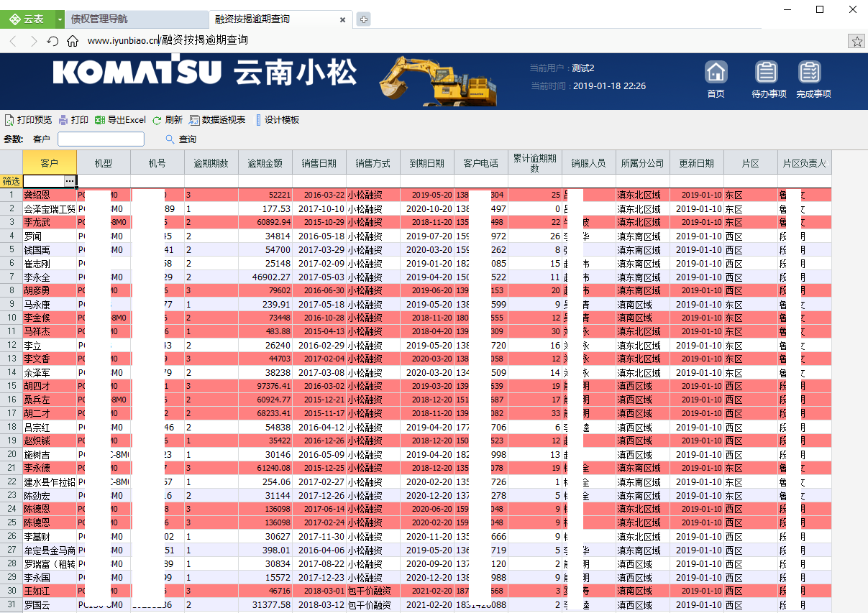Select the 逾期期数 column header

[211, 163]
